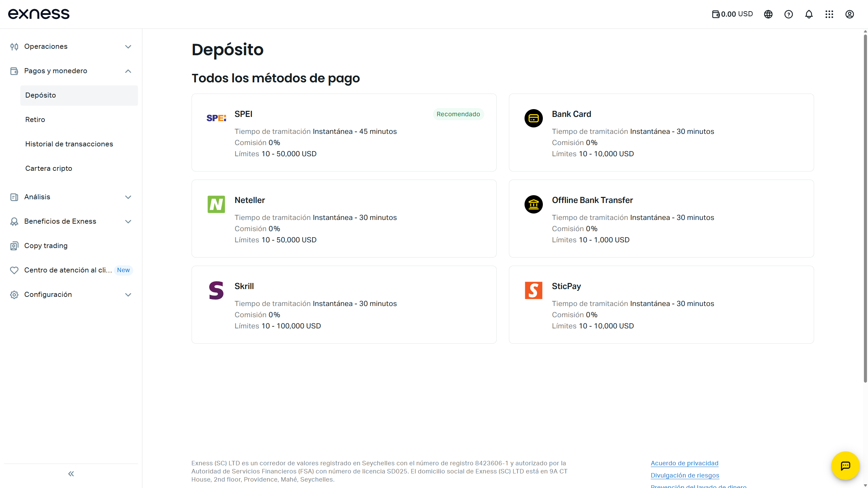Click the New badge in sidebar

point(123,270)
